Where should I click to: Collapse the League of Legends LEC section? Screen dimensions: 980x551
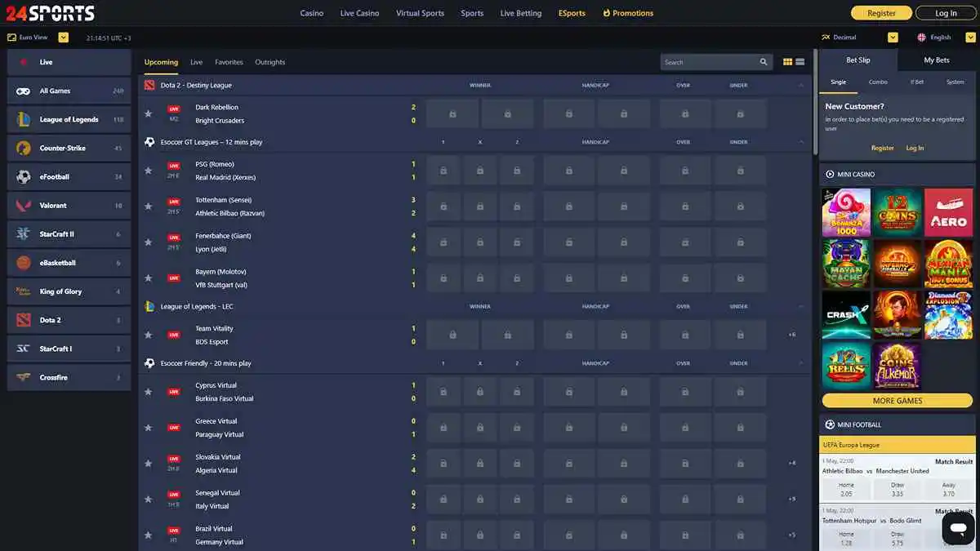[x=801, y=306]
